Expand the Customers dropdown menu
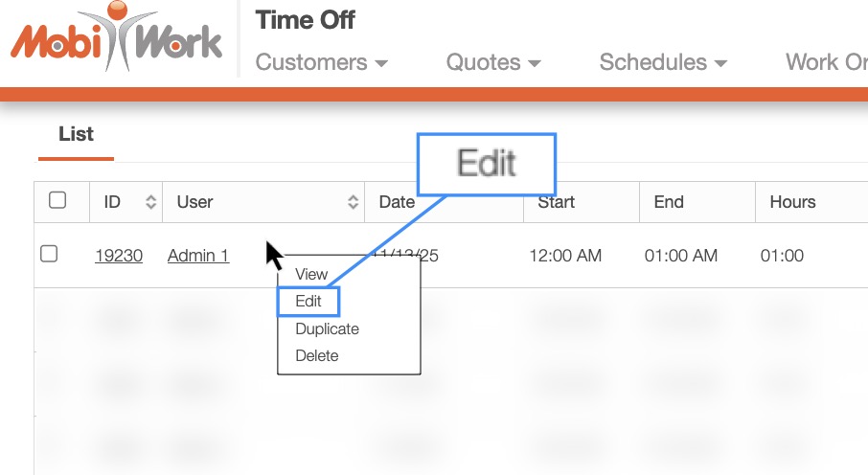This screenshot has width=868, height=475. (322, 63)
